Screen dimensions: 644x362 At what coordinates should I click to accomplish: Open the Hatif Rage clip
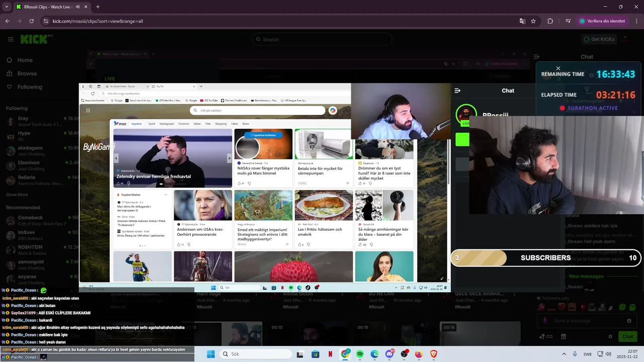tap(208, 294)
